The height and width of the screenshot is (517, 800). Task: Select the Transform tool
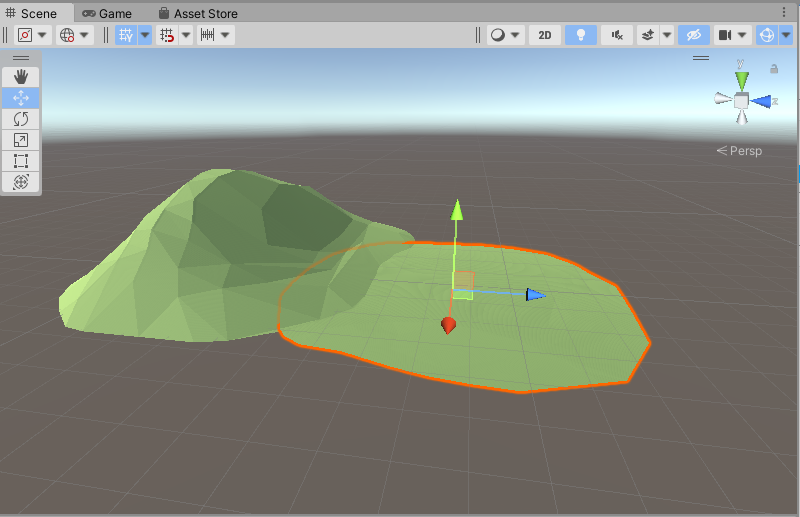[21, 182]
